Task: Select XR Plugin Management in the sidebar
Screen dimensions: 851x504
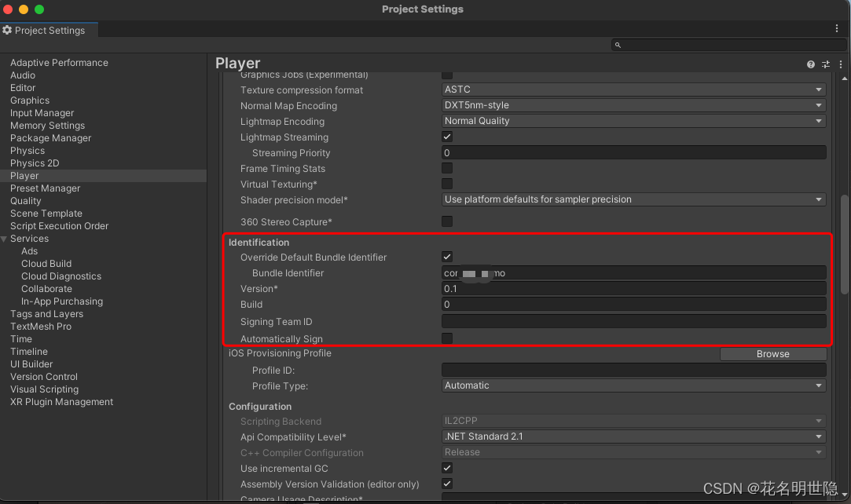Action: (x=61, y=401)
